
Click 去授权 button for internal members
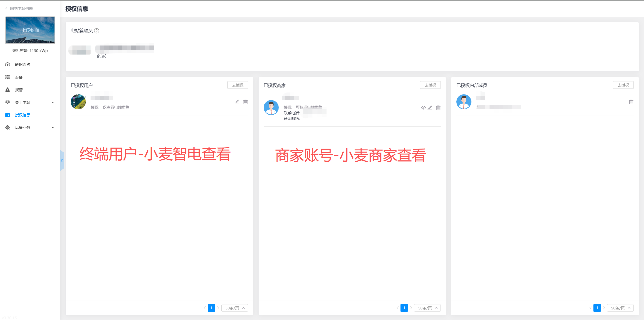[x=623, y=85]
